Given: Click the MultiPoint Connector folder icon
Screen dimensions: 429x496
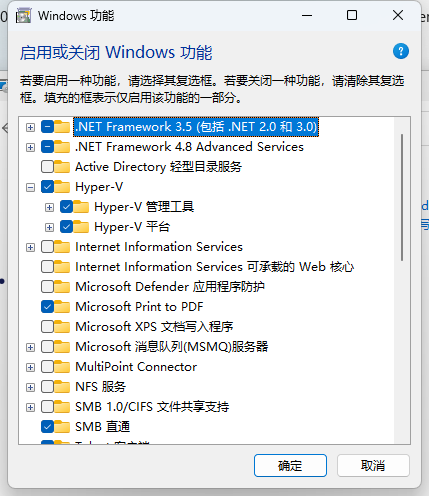Looking at the screenshot, I should pos(62,367).
